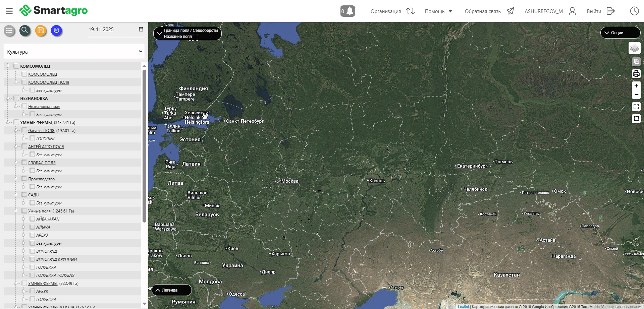Open the hamburger main menu

click(x=9, y=11)
